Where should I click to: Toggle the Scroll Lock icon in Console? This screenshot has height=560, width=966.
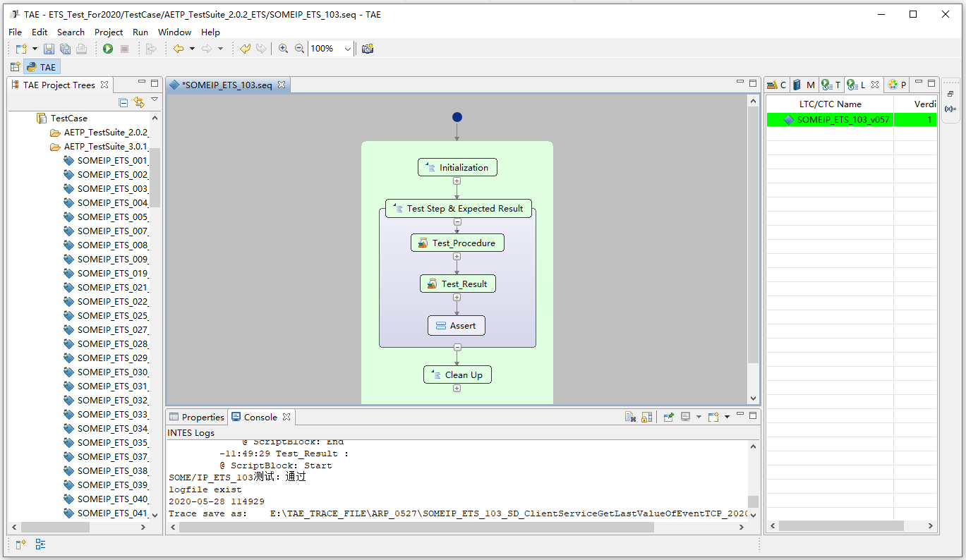646,418
